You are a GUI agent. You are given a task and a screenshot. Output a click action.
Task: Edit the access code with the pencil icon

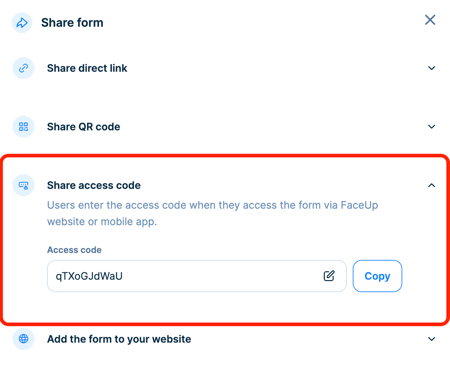329,276
